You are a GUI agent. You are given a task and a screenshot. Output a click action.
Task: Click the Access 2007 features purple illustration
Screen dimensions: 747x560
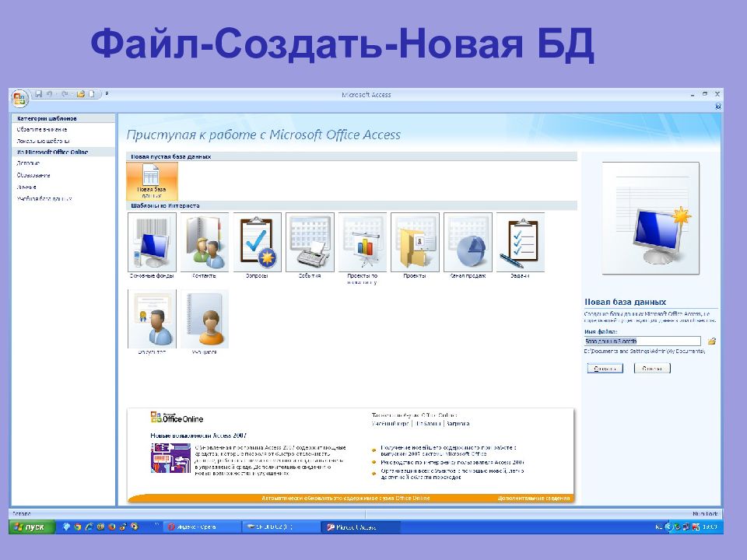pyautogui.click(x=170, y=458)
